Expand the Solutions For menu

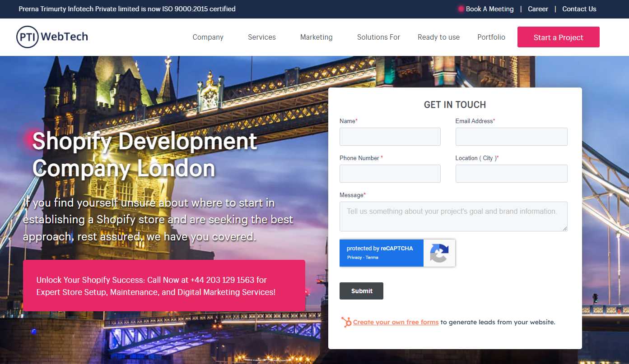point(378,37)
